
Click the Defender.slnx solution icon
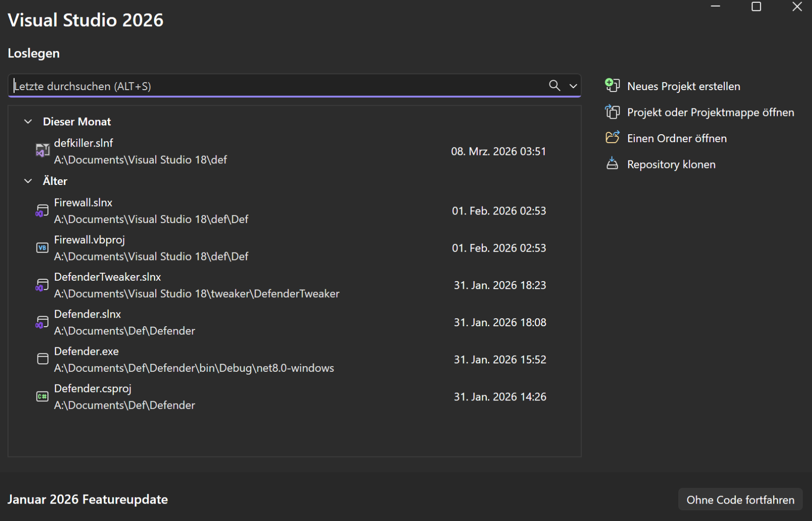[x=42, y=322]
